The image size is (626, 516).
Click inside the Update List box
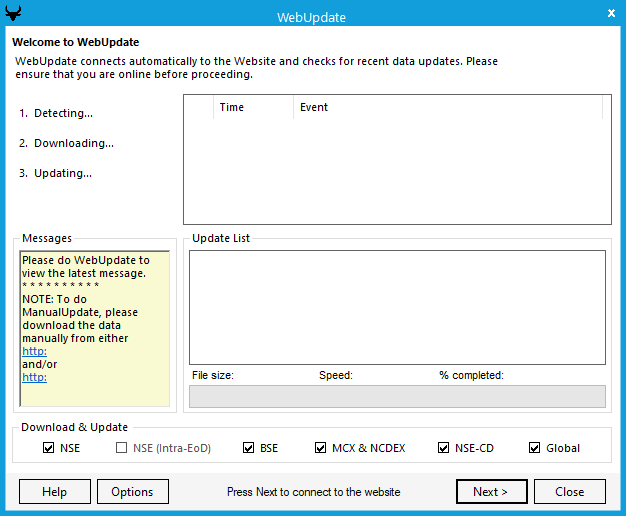coord(397,307)
